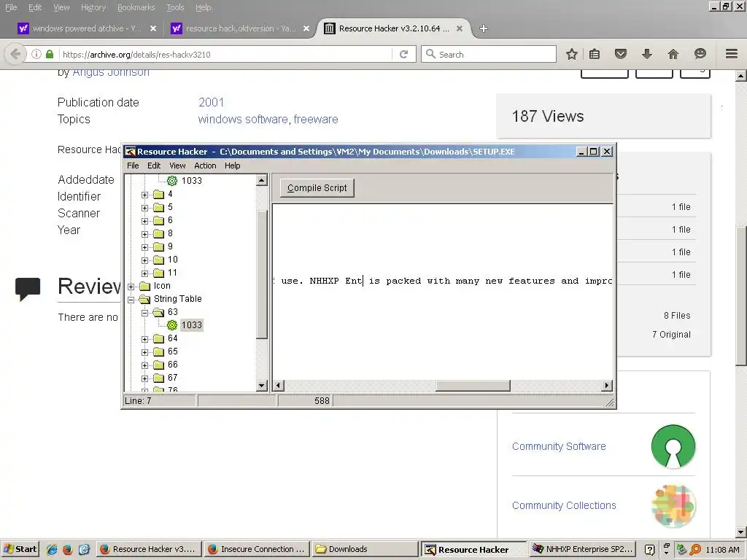Switch to NHHXP Enterprise SP2 taskbar window
The image size is (747, 560).
tap(582, 550)
